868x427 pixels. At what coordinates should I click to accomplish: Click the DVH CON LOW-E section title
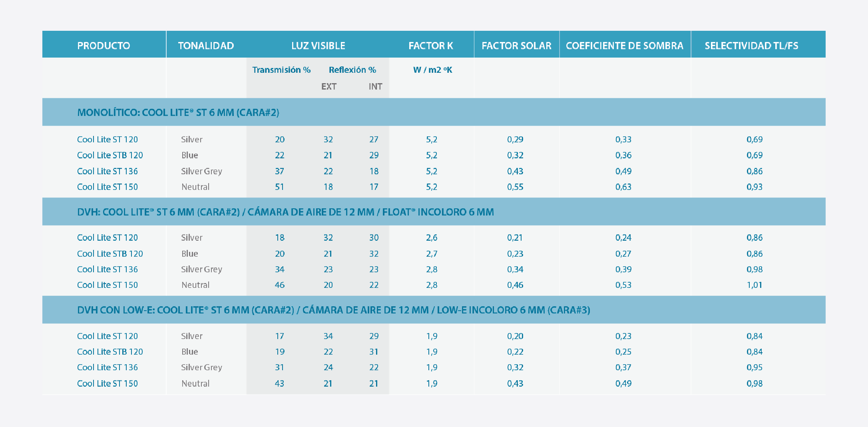pos(333,310)
